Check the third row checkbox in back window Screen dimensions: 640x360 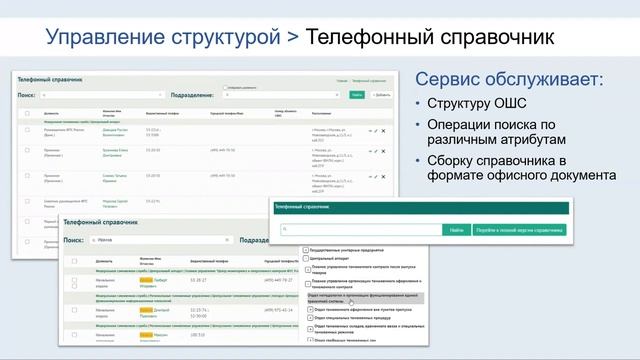[27, 176]
